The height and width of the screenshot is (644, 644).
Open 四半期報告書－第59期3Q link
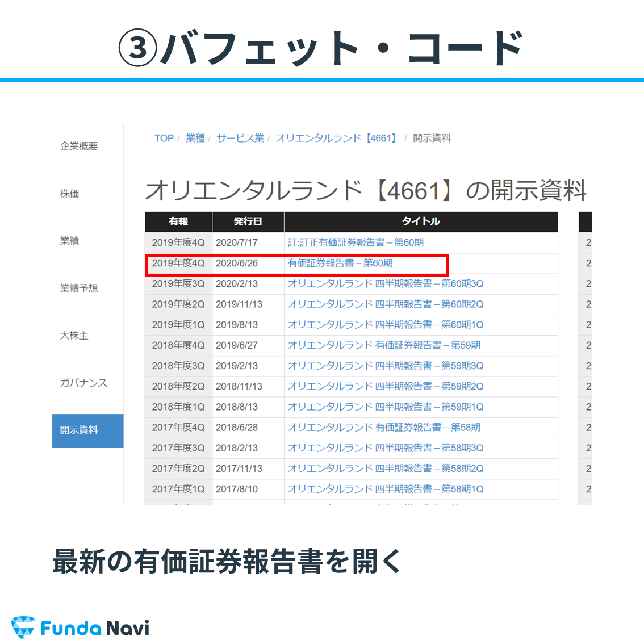(386, 366)
